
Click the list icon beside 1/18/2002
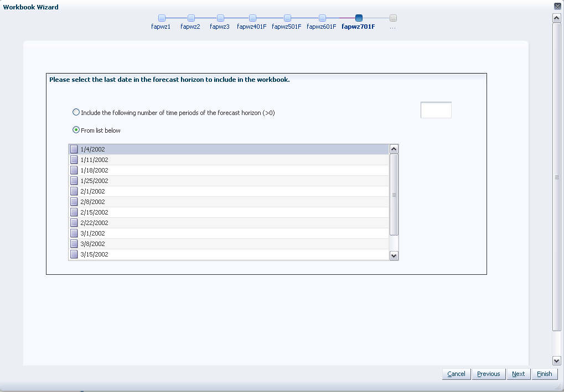(x=74, y=170)
